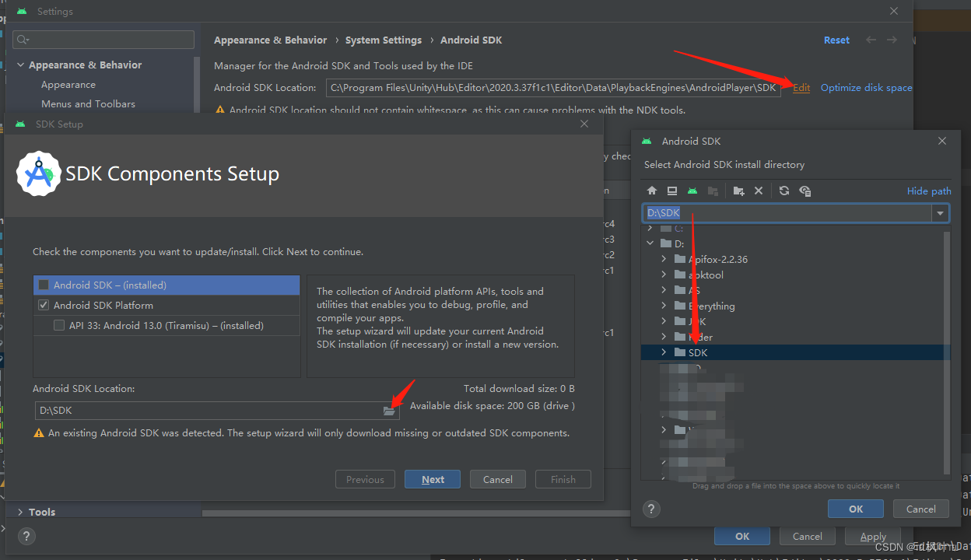Click help question mark in Android SDK dialog

(x=652, y=509)
